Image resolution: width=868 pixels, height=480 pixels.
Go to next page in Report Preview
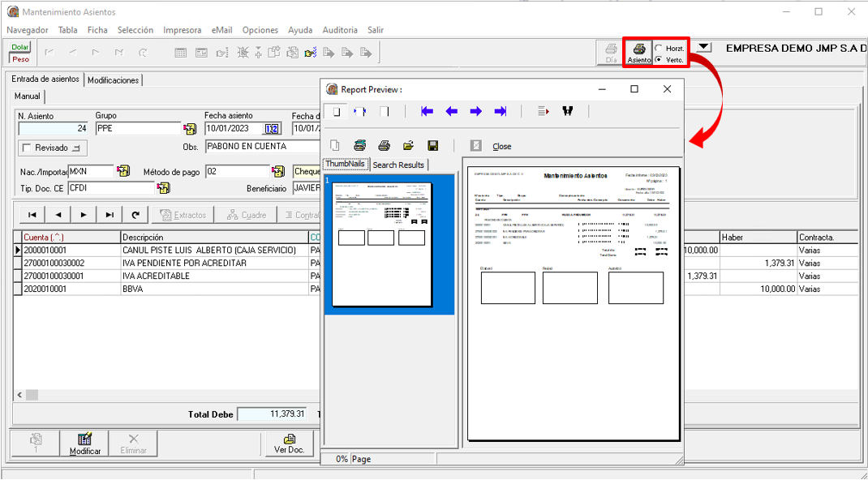click(476, 111)
